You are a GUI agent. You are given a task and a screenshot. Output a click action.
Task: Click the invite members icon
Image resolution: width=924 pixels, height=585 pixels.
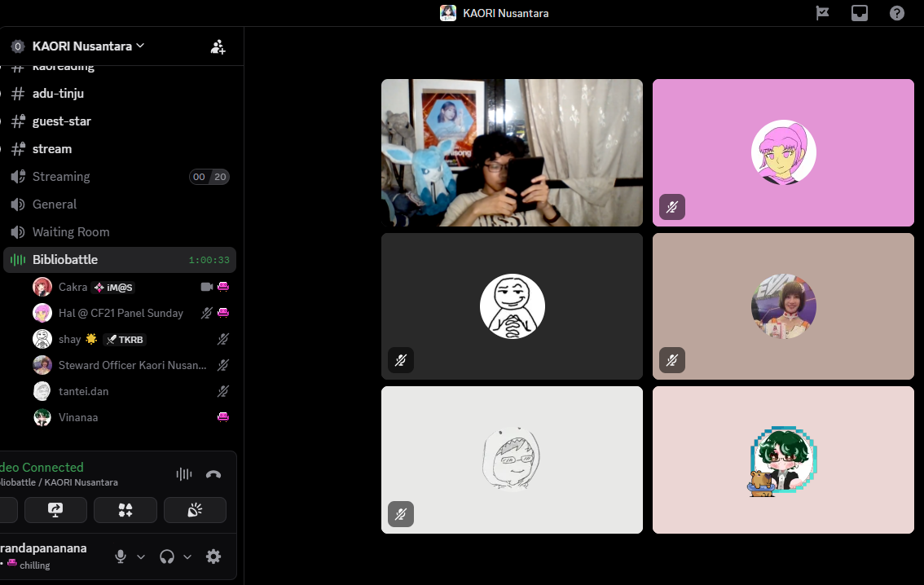click(218, 46)
